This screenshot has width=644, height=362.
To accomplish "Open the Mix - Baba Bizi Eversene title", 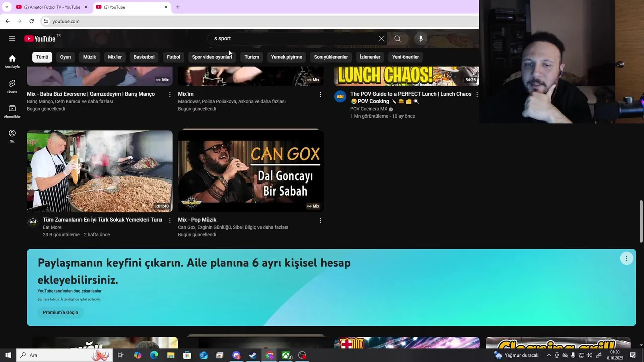I will (x=91, y=94).
